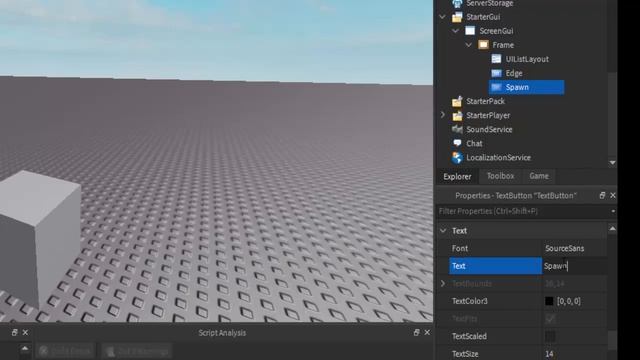
Task: Click the up arrow in bottom panel
Action: pyautogui.click(x=25, y=348)
